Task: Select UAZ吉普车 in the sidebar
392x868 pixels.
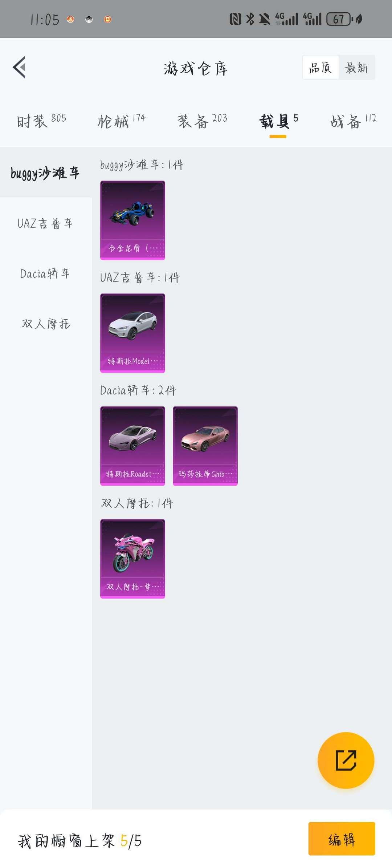Action: (x=46, y=223)
